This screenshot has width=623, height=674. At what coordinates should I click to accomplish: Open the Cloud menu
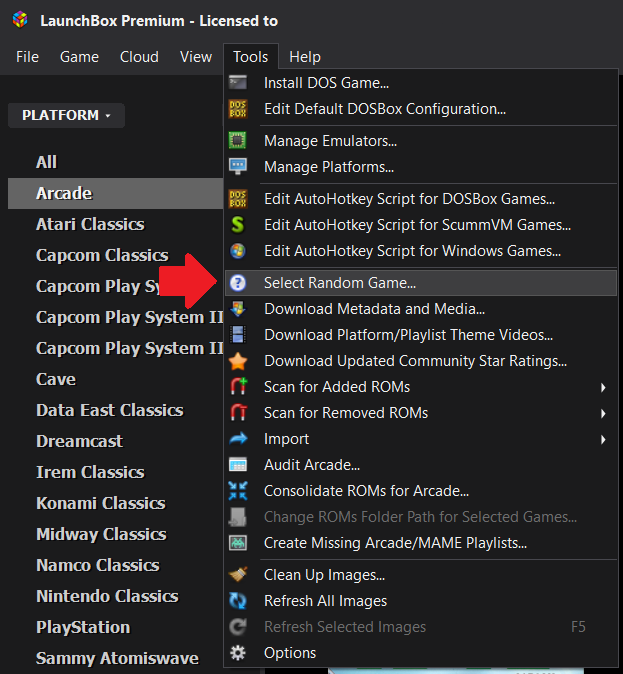coord(139,57)
